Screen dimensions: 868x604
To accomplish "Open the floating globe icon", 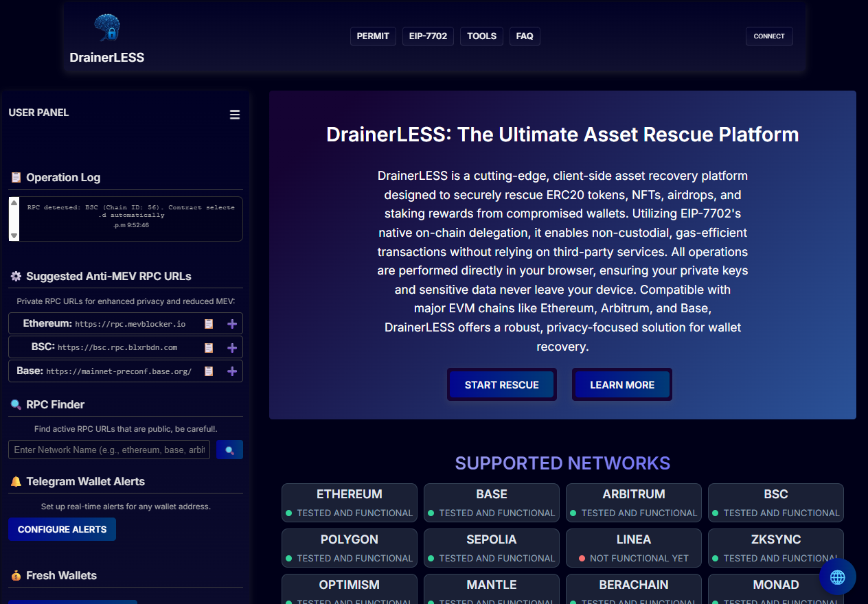I will (837, 577).
